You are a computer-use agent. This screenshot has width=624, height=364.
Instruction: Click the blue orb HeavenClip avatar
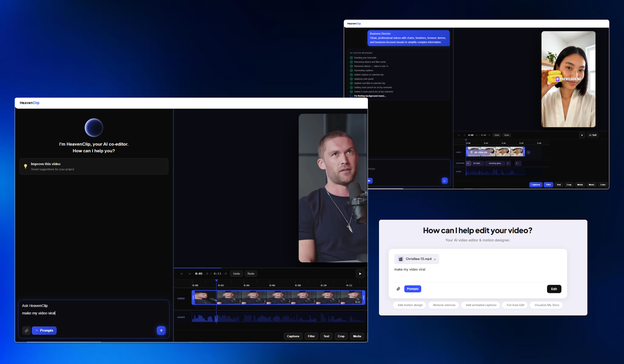coord(94,128)
